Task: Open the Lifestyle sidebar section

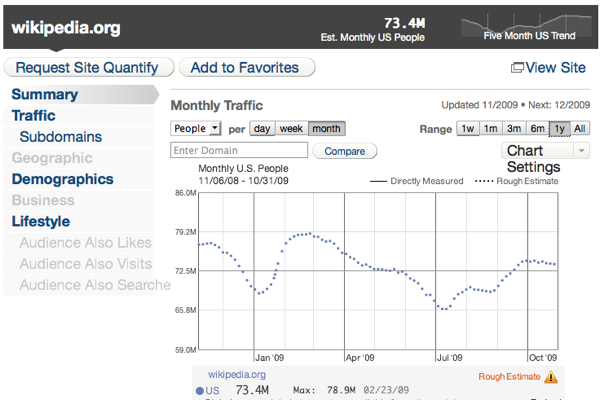Action: click(x=41, y=221)
